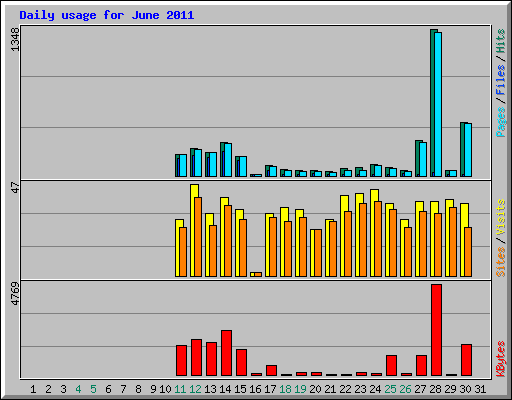Select the cyan hits bar for day 30
Screen dimensions: 512x400
point(468,150)
